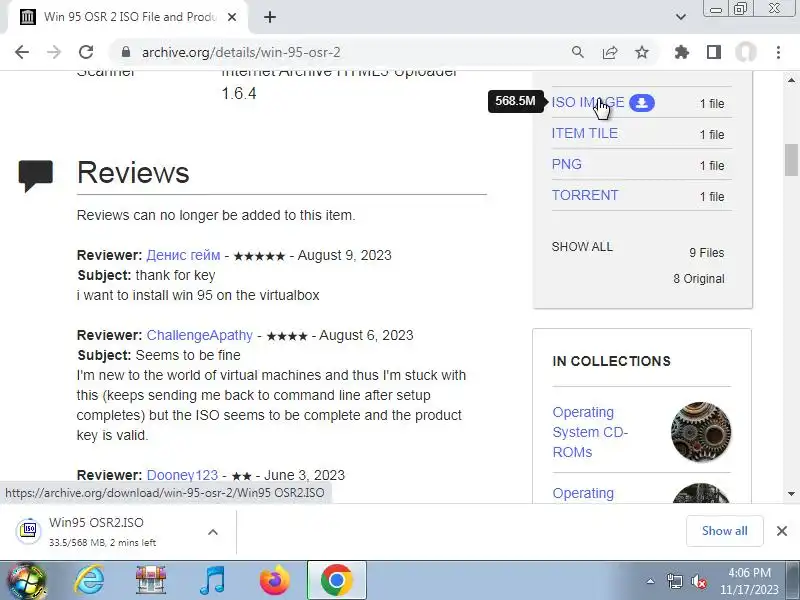Open the address bar zoom/search magnifier
Image resolution: width=800 pixels, height=600 pixels.
[578, 52]
